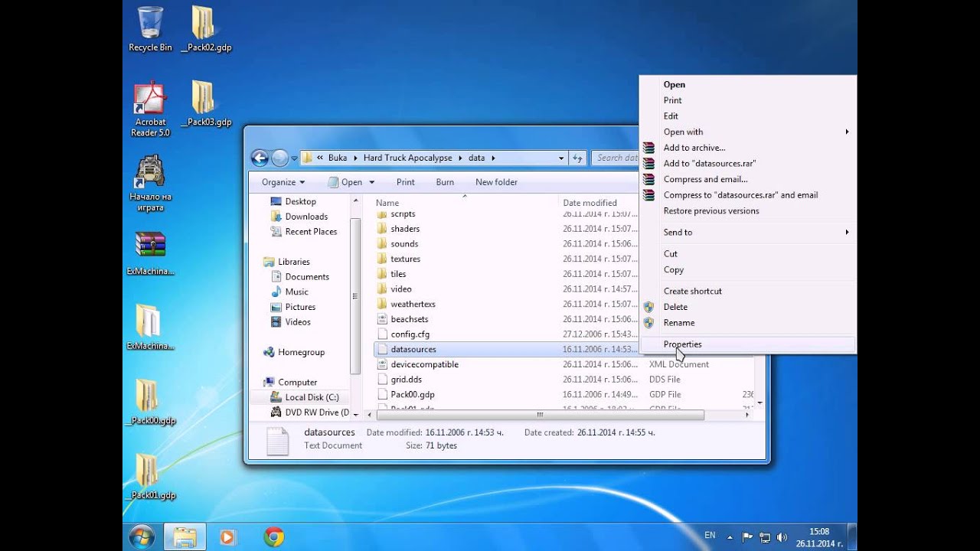This screenshot has height=551, width=980.
Task: Click the EN language indicator in taskbar
Action: tap(710, 536)
